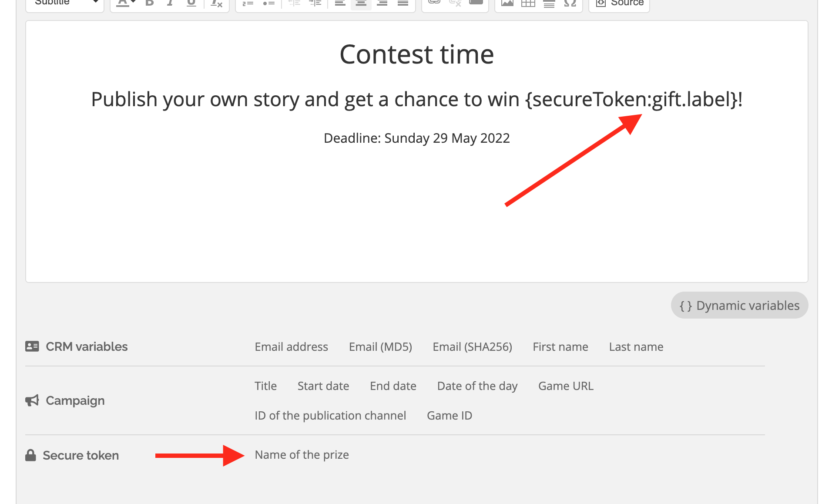This screenshot has width=832, height=504.
Task: Align text to the left
Action: 340,3
